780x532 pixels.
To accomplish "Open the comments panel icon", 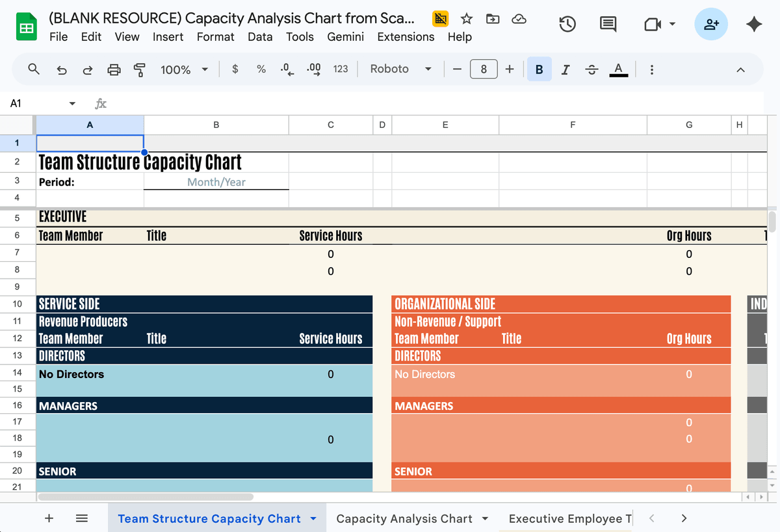I will click(608, 25).
